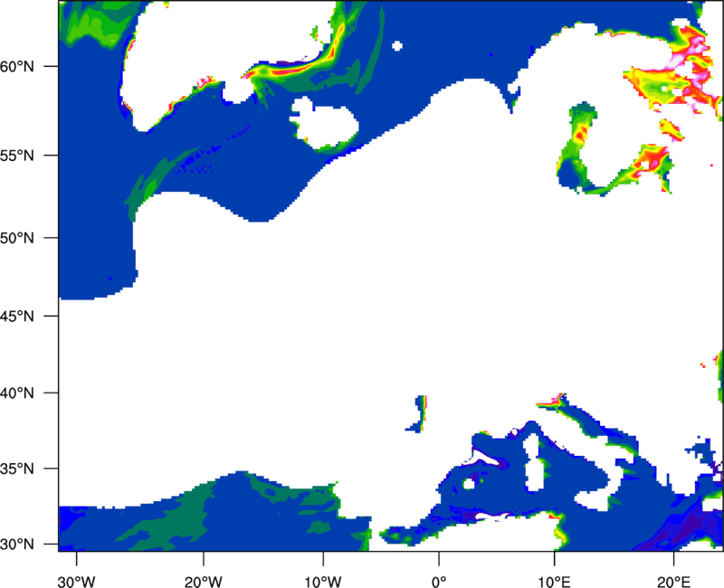
Task: Click the 10°E longitude label
Action: 554,582
